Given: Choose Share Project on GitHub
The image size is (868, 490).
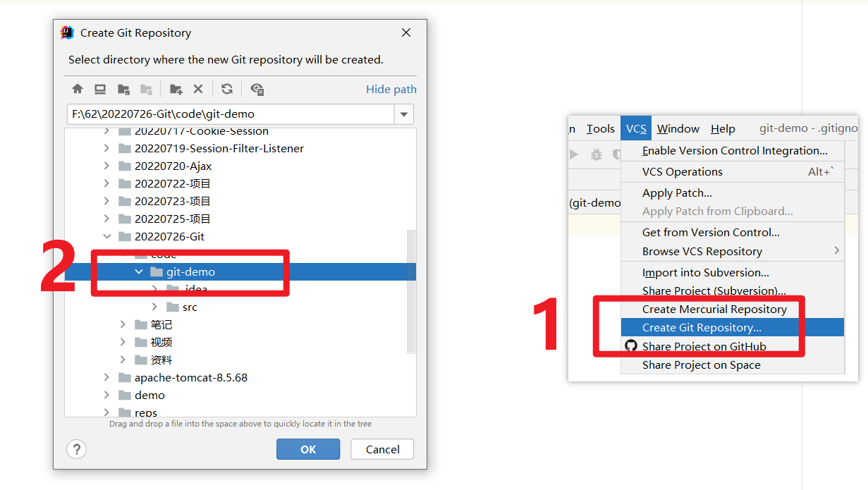Looking at the screenshot, I should (x=733, y=346).
